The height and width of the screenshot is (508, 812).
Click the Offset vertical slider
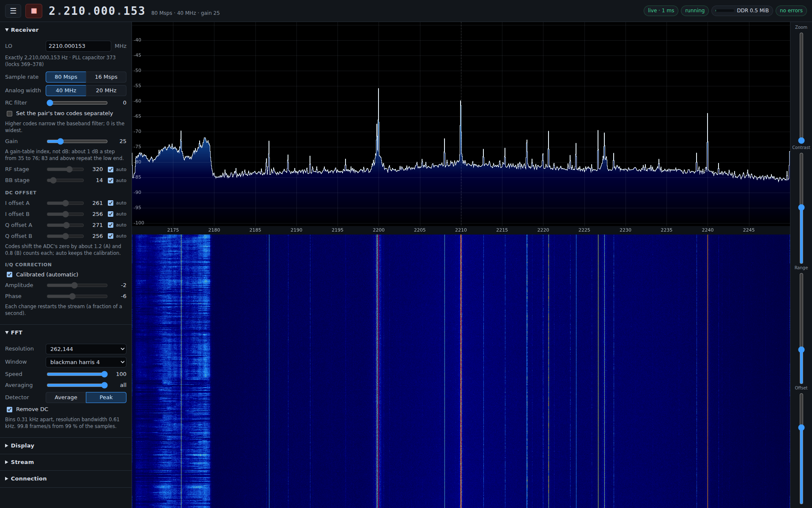[x=801, y=448]
